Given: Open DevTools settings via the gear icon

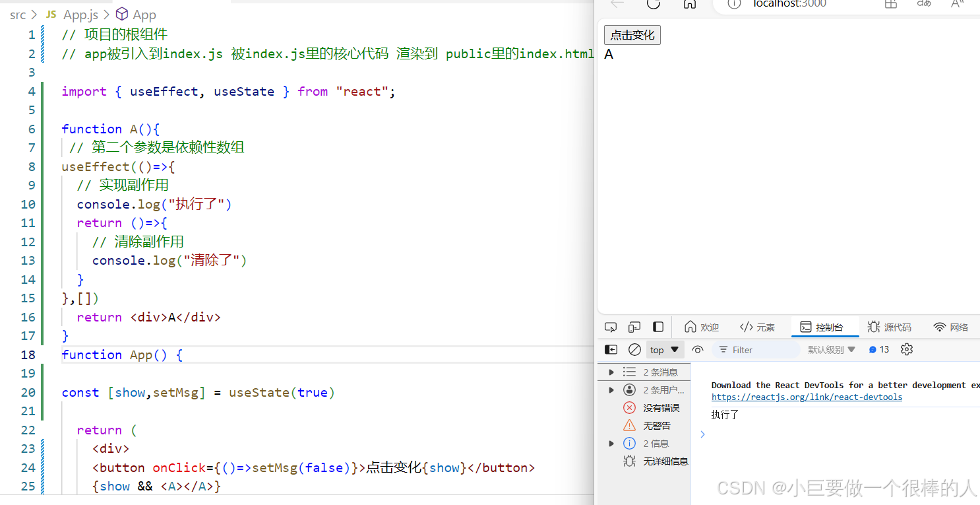Looking at the screenshot, I should pos(906,349).
